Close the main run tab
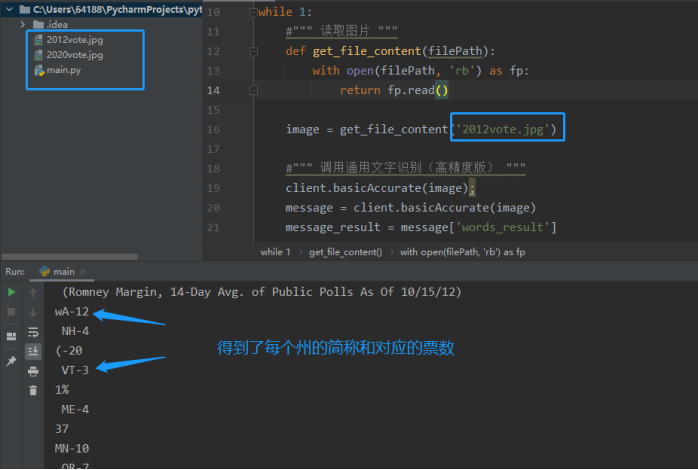Image resolution: width=698 pixels, height=470 pixels. (83, 271)
